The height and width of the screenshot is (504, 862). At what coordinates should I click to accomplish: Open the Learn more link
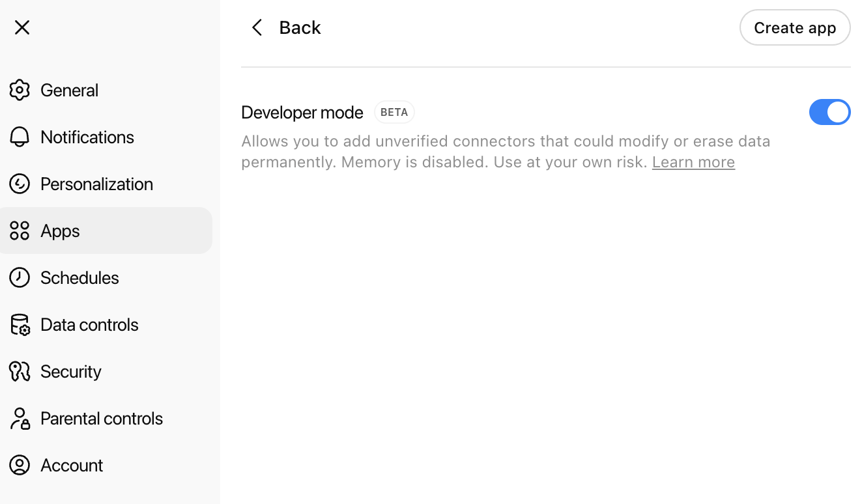point(693,161)
